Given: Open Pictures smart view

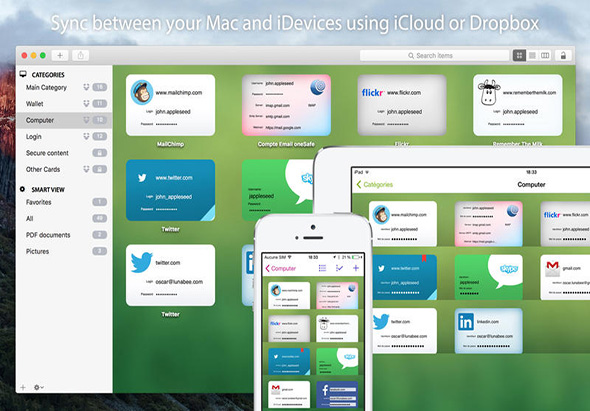Looking at the screenshot, I should pos(64,251).
